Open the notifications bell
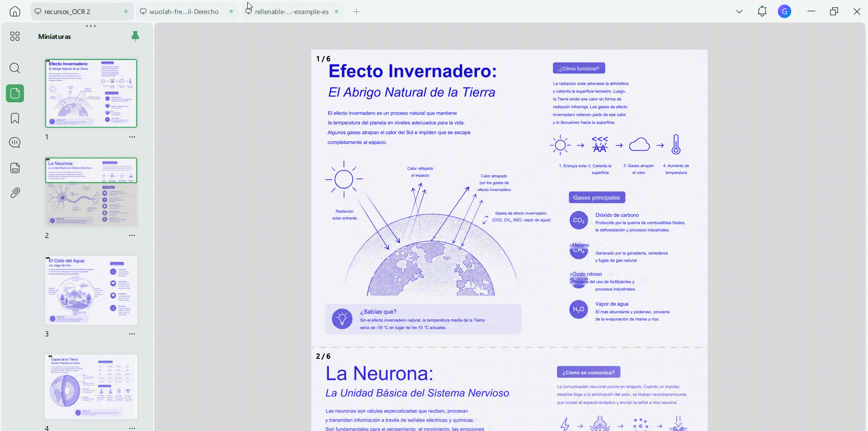The height and width of the screenshot is (431, 868). (762, 11)
